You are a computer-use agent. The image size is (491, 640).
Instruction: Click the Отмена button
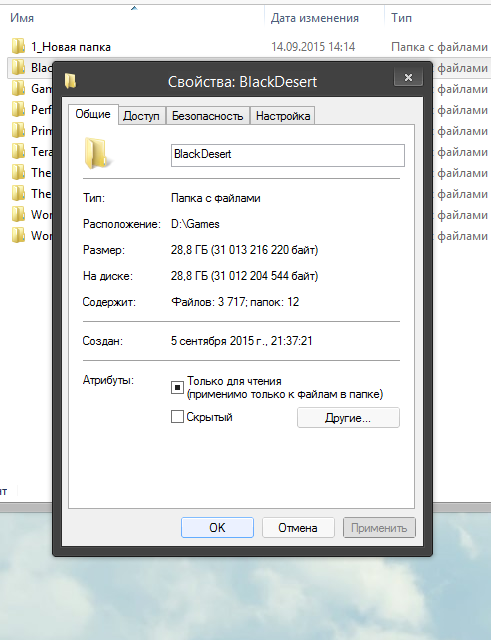(298, 528)
